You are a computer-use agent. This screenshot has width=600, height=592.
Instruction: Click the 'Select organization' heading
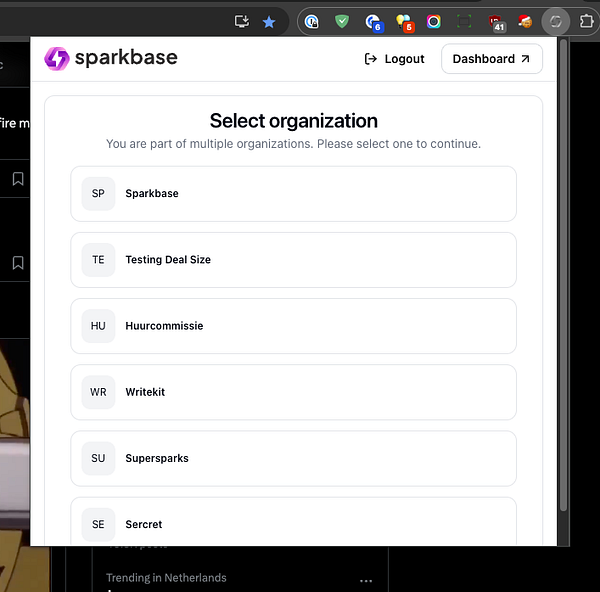[x=293, y=121]
